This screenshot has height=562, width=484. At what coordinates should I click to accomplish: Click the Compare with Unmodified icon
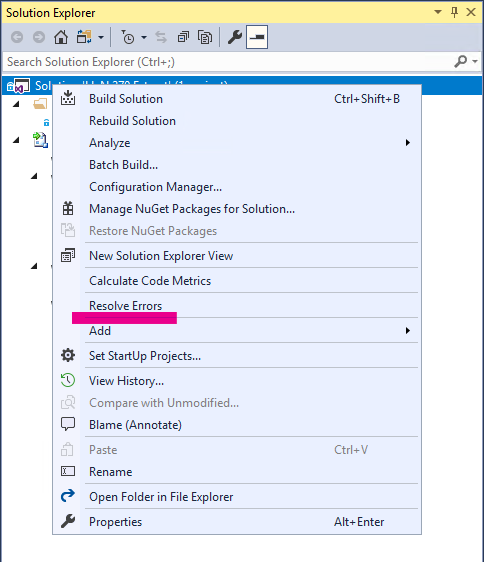68,402
